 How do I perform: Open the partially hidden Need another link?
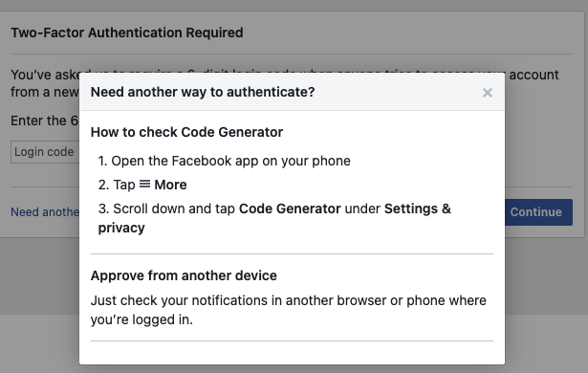(45, 212)
